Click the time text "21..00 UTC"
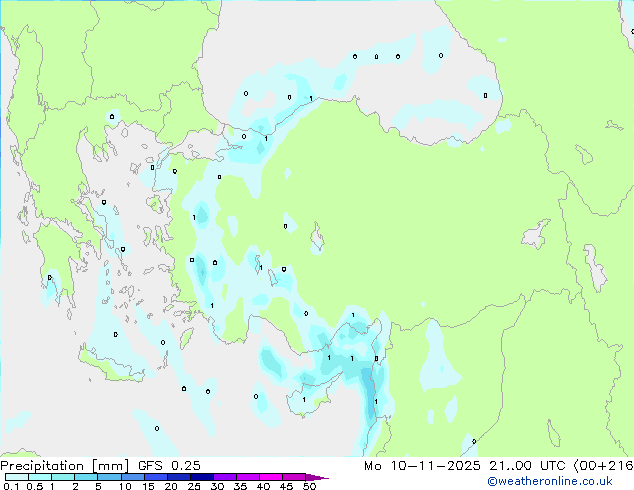The image size is (634, 490). coord(527,466)
